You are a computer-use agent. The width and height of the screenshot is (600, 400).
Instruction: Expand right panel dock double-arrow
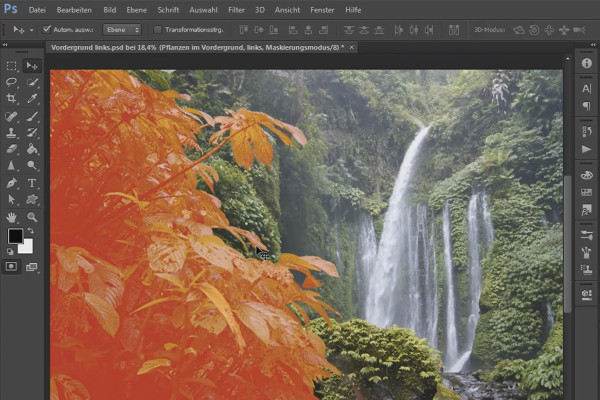[x=592, y=45]
